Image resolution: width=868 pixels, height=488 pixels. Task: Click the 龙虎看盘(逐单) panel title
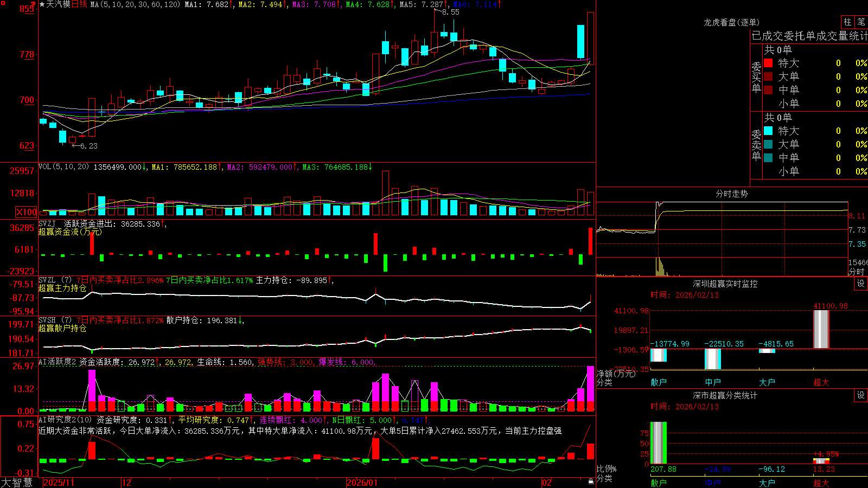pyautogui.click(x=731, y=22)
